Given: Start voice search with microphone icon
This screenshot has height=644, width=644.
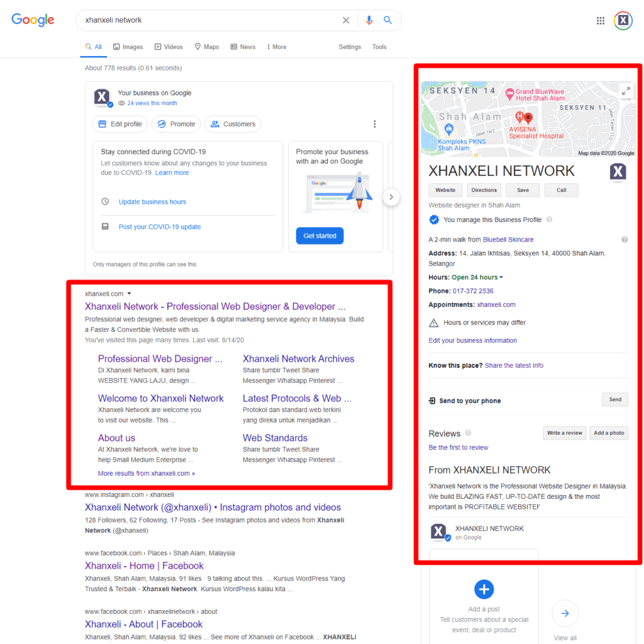Looking at the screenshot, I should [x=369, y=20].
